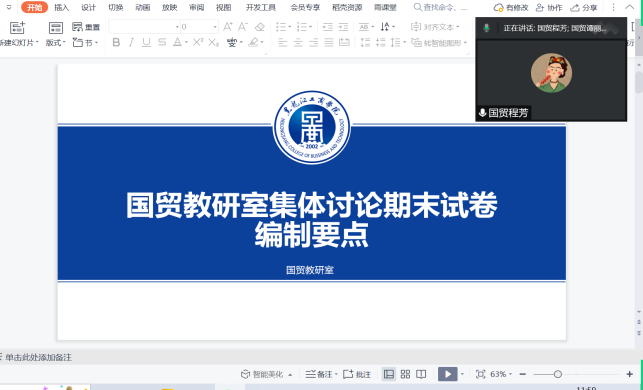This screenshot has height=390, width=643.
Task: Expand the 63% zoom level dropdown
Action: click(x=501, y=374)
